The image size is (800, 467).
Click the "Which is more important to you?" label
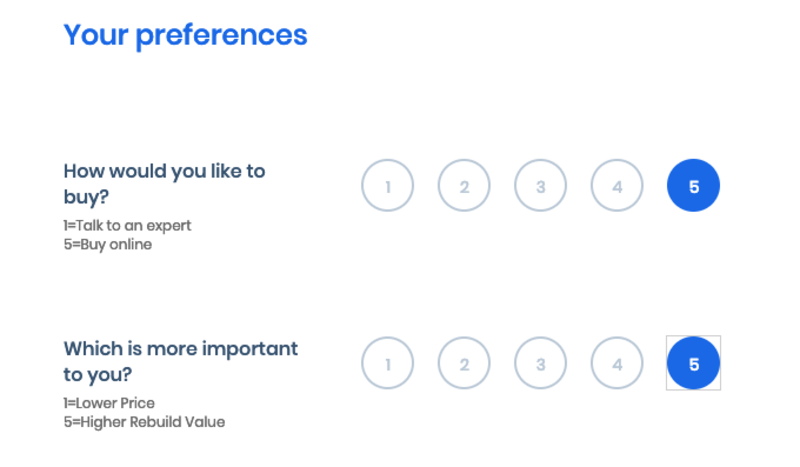click(180, 361)
